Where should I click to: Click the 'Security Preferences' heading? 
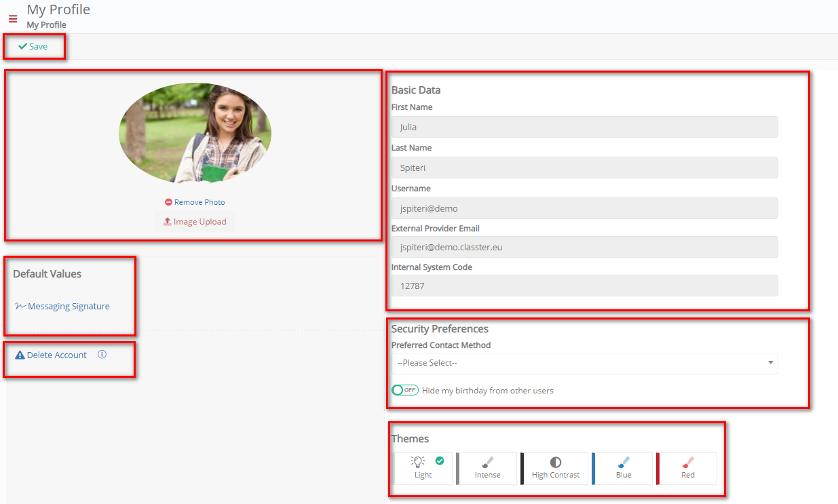tap(440, 329)
